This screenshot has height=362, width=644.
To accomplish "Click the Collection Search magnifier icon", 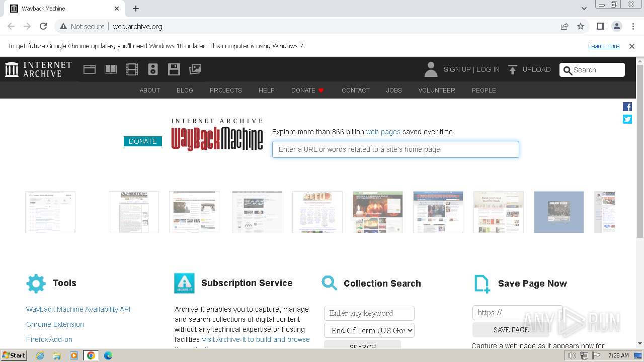I will pos(330,283).
